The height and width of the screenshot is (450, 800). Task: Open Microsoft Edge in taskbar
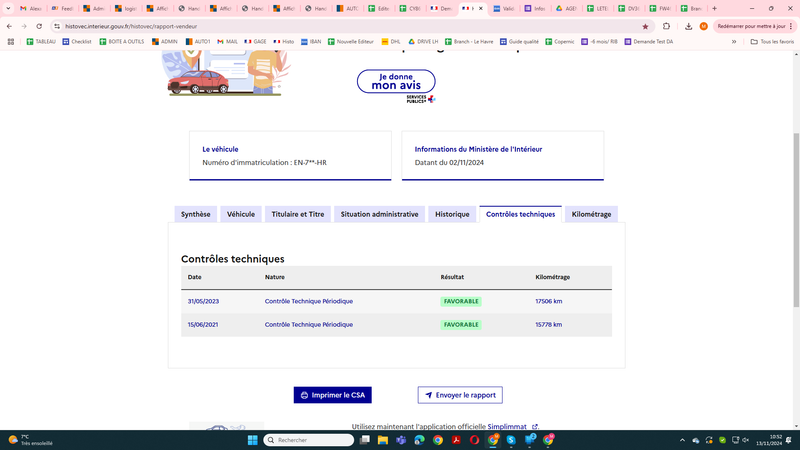click(419, 440)
